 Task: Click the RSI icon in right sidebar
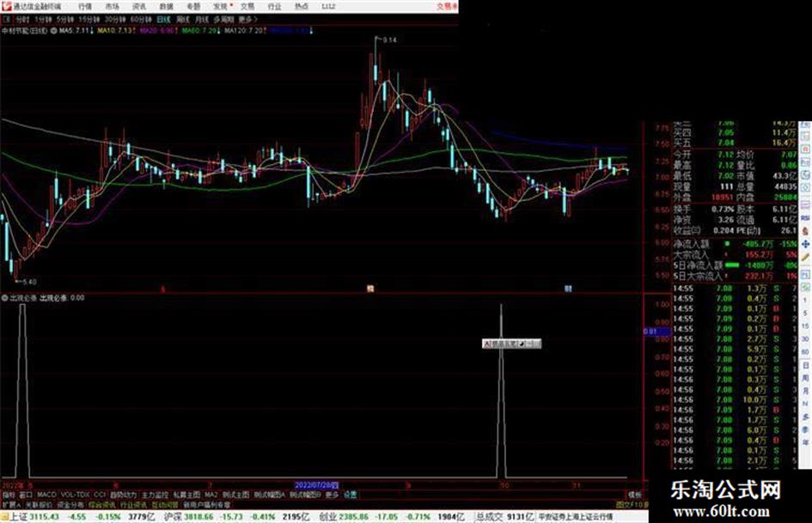click(805, 218)
